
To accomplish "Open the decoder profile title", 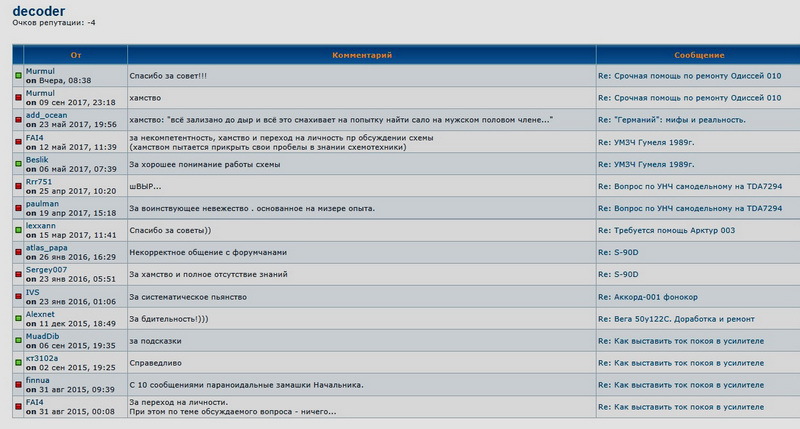I will tap(39, 11).
